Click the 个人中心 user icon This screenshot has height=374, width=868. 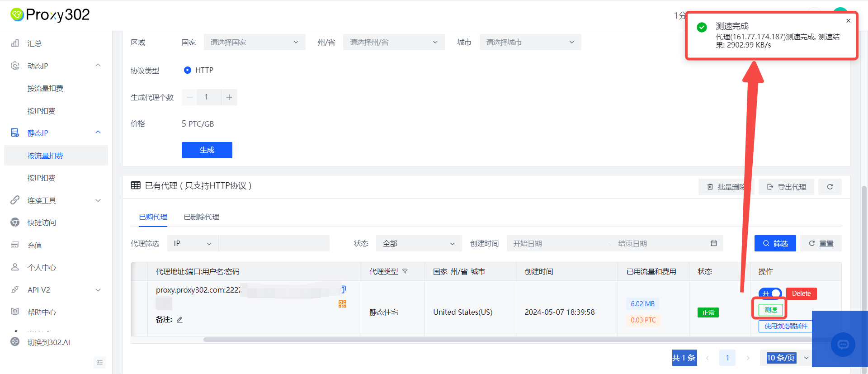pos(15,267)
